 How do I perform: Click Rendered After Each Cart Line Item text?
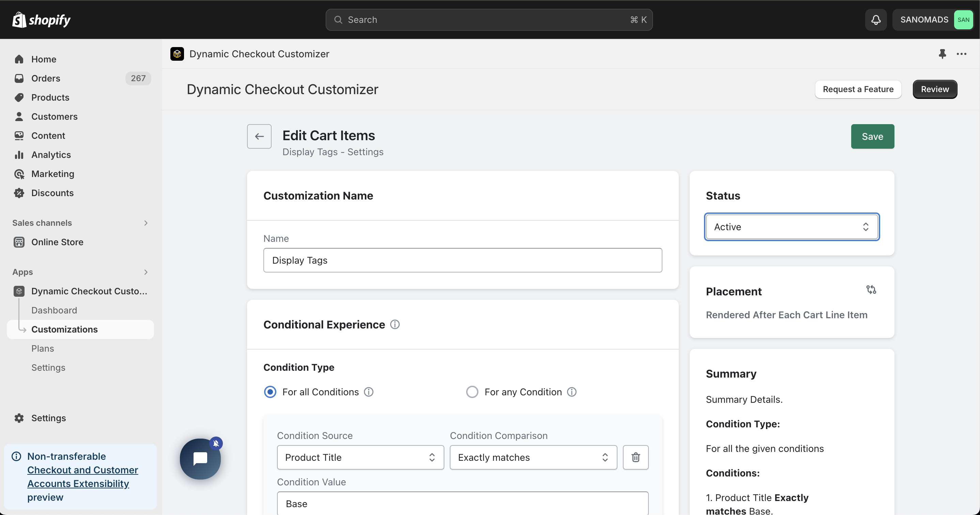point(787,315)
